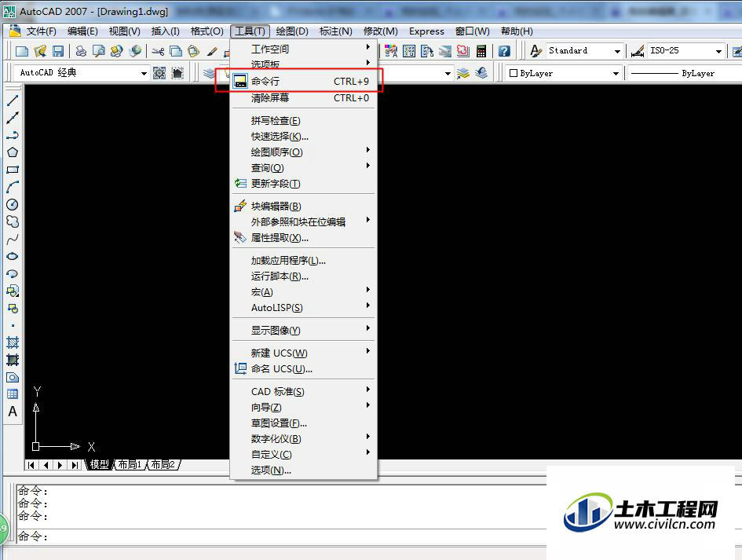742x560 pixels.
Task: Choose 选项(N)... in the menu
Action: 303,470
